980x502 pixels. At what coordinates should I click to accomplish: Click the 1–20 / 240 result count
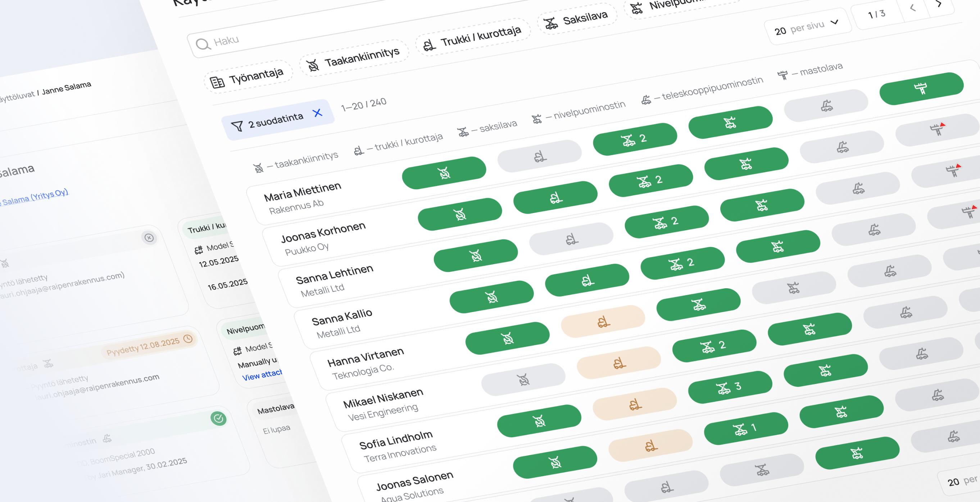point(363,104)
